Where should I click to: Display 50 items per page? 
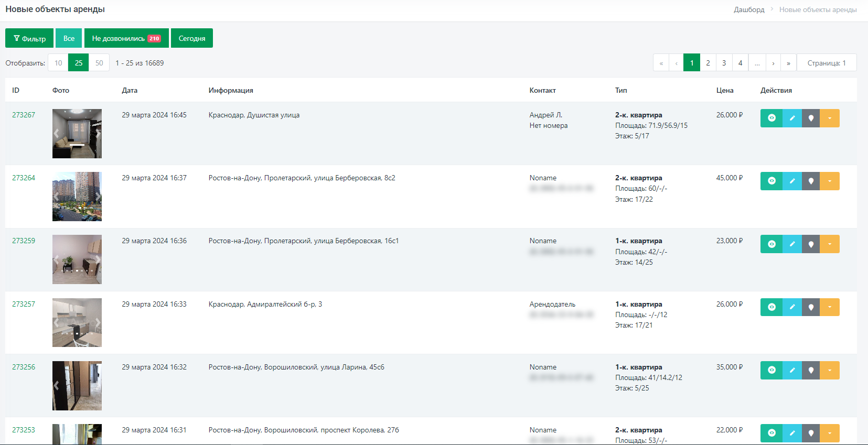coord(99,63)
